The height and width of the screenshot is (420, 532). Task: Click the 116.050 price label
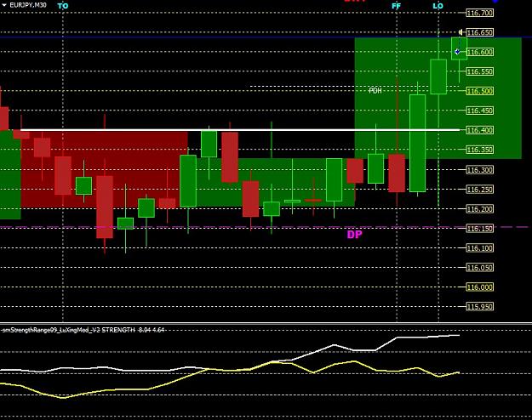pyautogui.click(x=480, y=268)
